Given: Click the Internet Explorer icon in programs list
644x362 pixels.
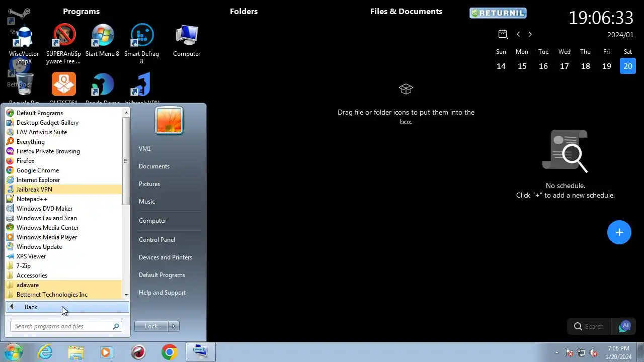Looking at the screenshot, I should pos(10,180).
